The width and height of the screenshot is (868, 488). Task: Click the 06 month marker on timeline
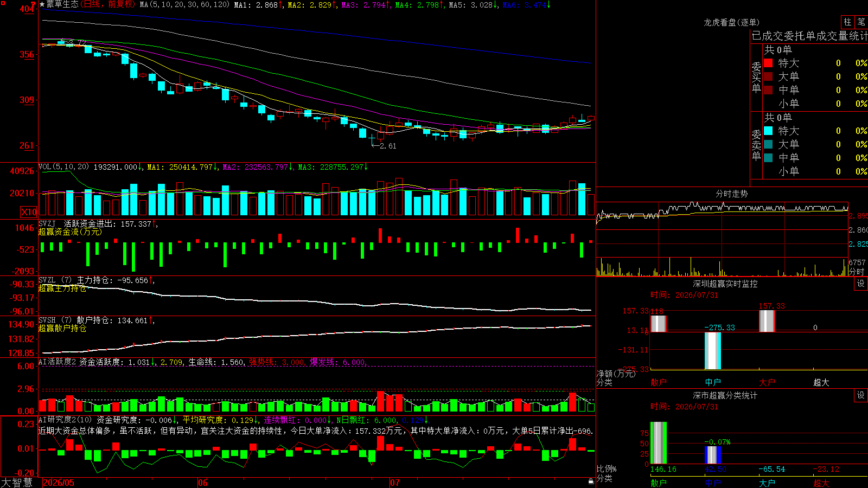click(x=202, y=483)
